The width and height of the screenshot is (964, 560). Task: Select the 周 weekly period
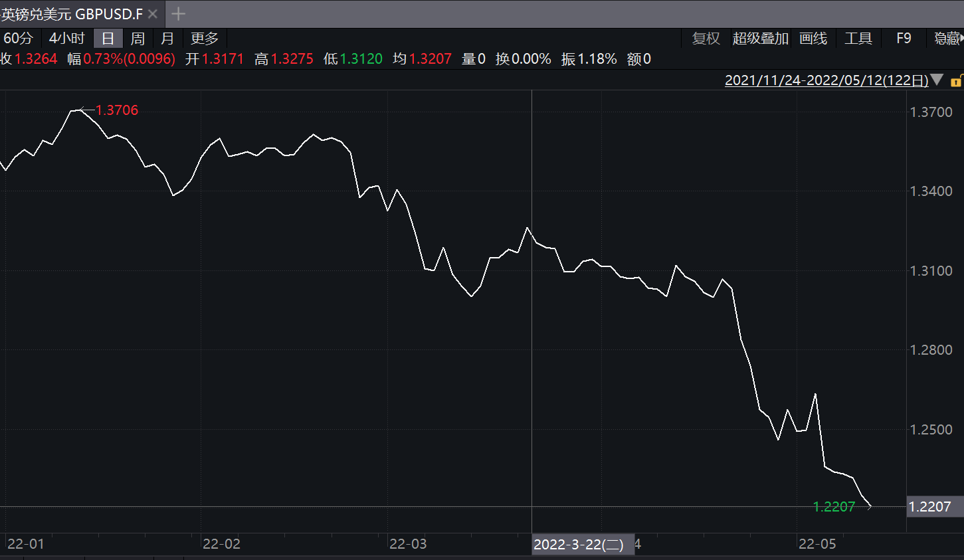(x=138, y=39)
